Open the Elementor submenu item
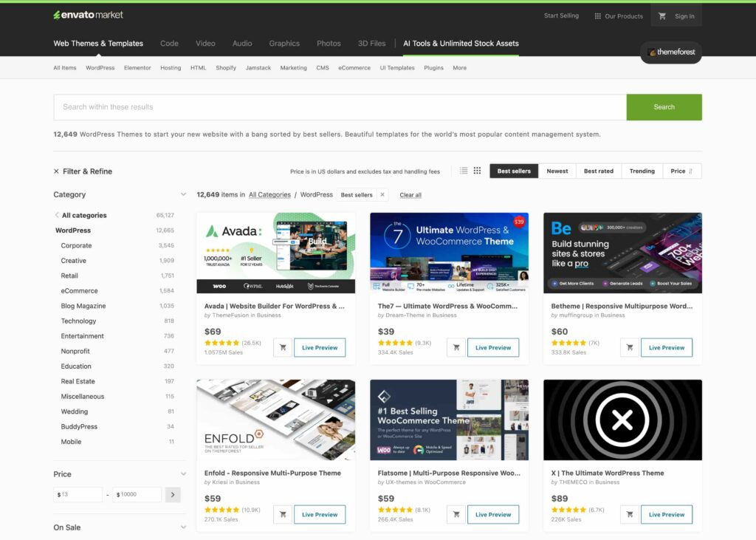Image resolution: width=756 pixels, height=540 pixels. tap(137, 68)
